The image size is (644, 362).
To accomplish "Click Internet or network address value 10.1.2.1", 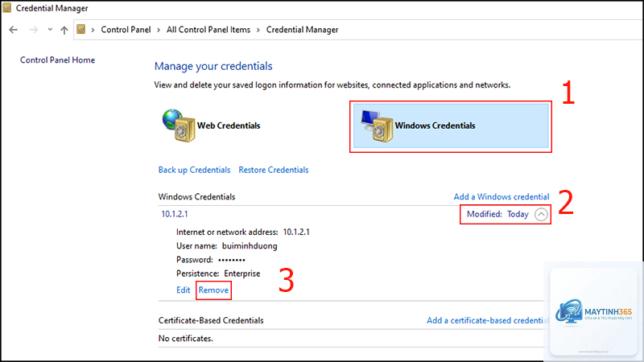I will (x=296, y=232).
